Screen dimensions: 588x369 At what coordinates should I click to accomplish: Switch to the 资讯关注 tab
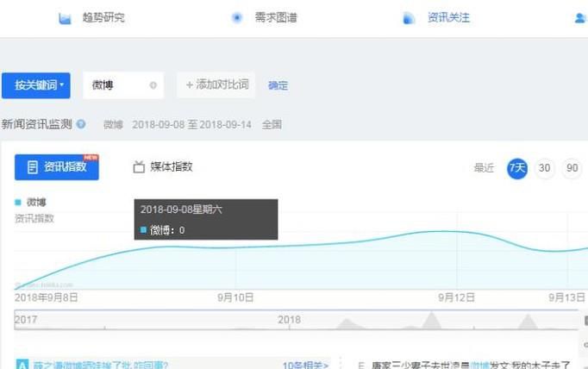pos(448,17)
